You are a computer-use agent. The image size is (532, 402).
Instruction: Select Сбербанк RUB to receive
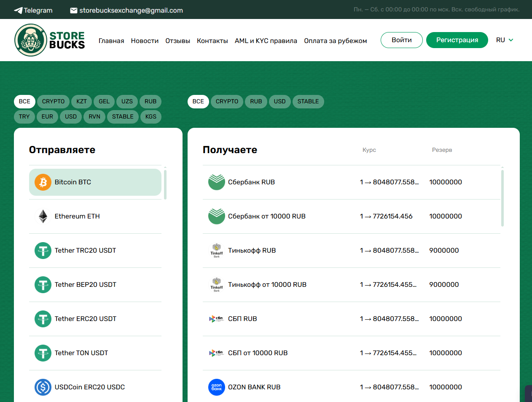point(351,182)
